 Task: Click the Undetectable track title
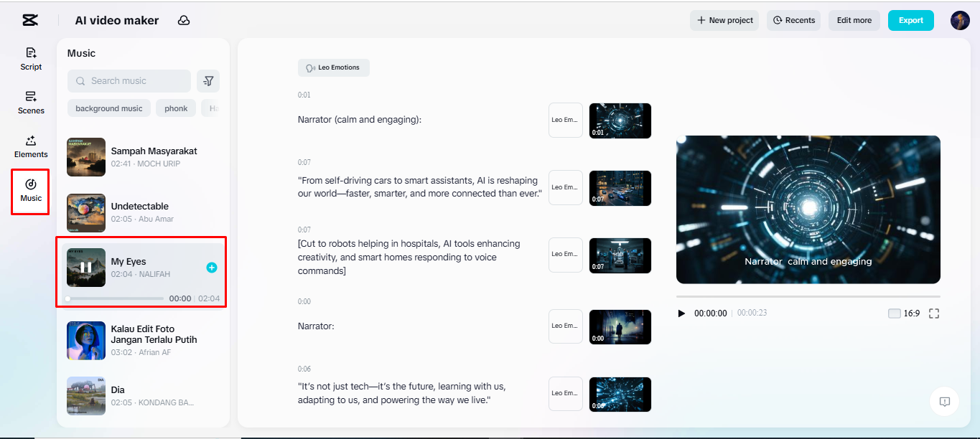140,207
